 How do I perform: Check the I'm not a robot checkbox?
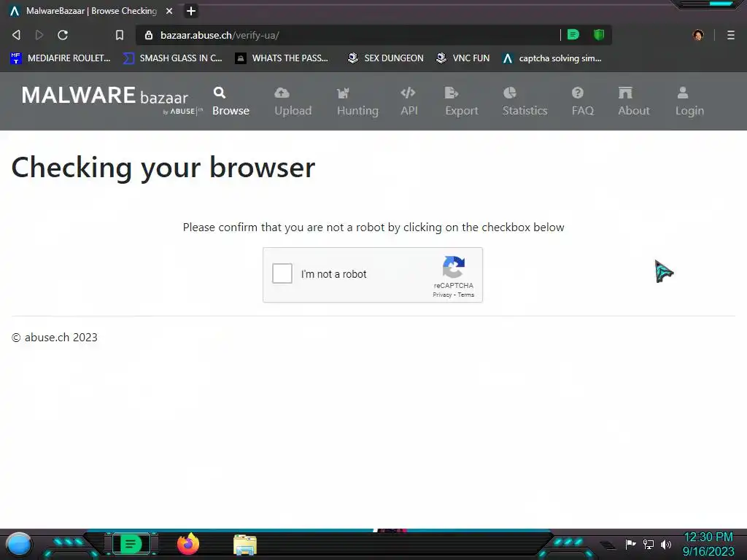[x=282, y=274]
